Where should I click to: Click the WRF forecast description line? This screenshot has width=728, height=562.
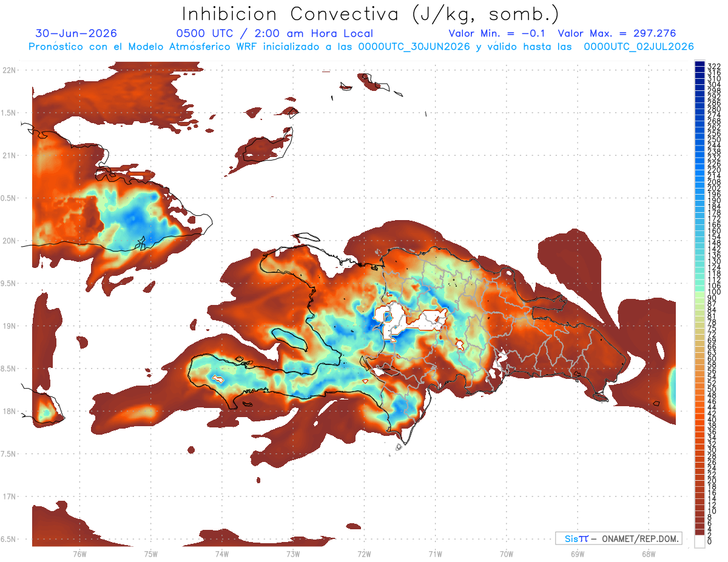click(x=362, y=47)
